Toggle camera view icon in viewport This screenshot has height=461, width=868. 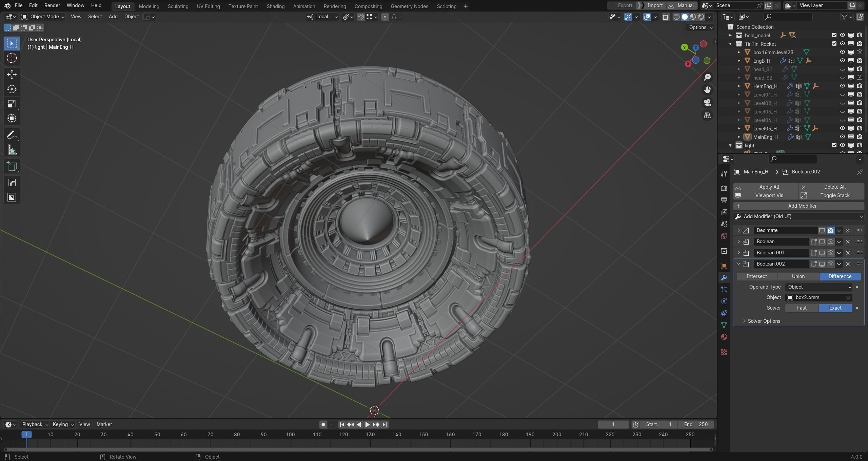pos(707,103)
